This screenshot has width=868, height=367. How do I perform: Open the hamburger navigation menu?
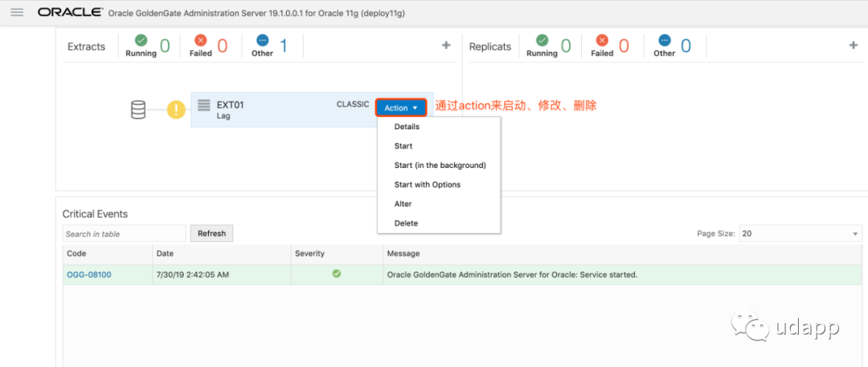pyautogui.click(x=17, y=12)
